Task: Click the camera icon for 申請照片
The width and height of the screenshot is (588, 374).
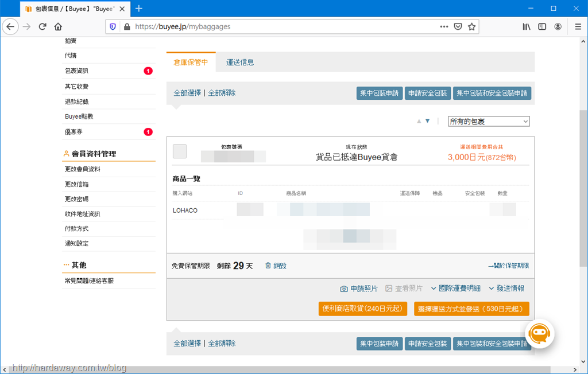Action: coord(343,289)
